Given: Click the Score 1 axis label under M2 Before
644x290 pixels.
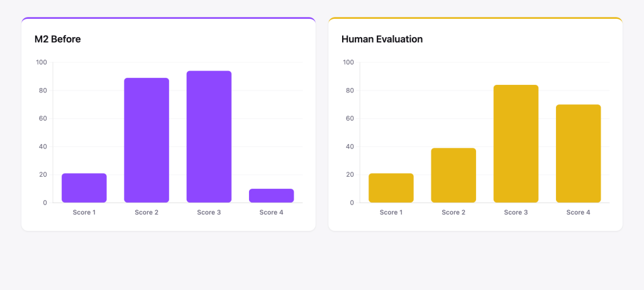Looking at the screenshot, I should click(x=84, y=213).
